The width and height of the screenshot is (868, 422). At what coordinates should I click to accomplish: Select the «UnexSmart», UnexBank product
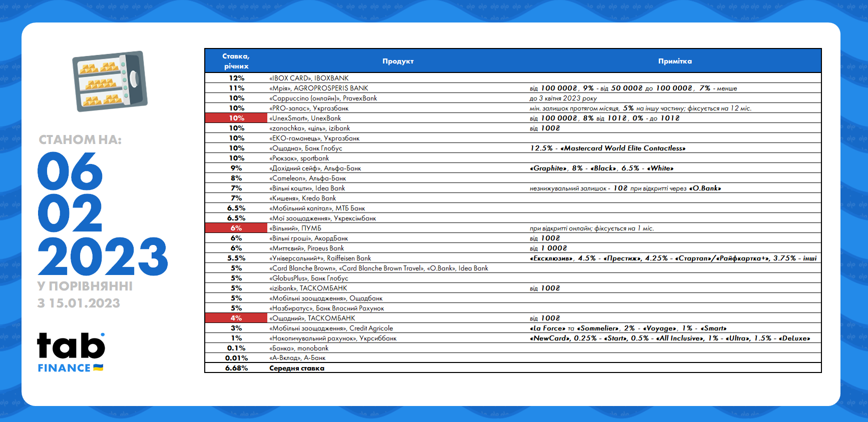[305, 118]
